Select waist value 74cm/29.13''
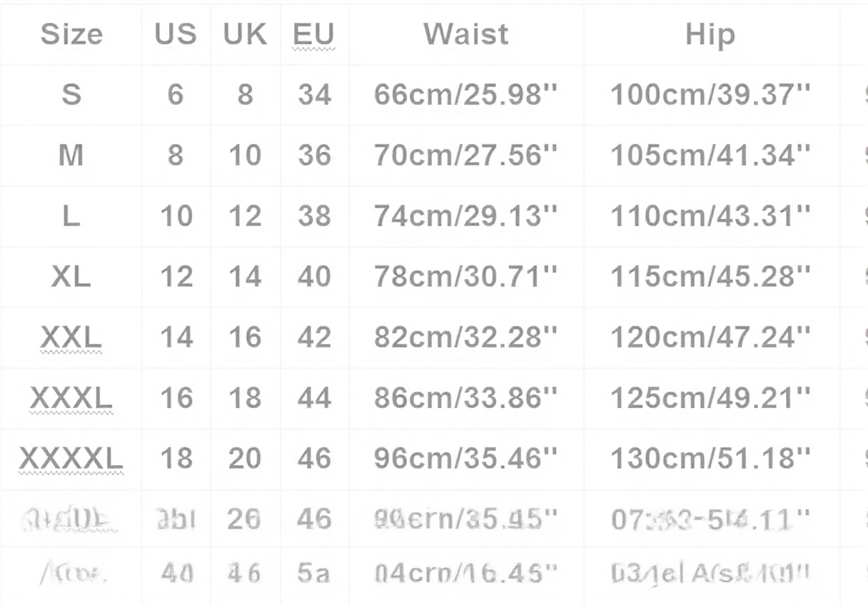 point(465,215)
